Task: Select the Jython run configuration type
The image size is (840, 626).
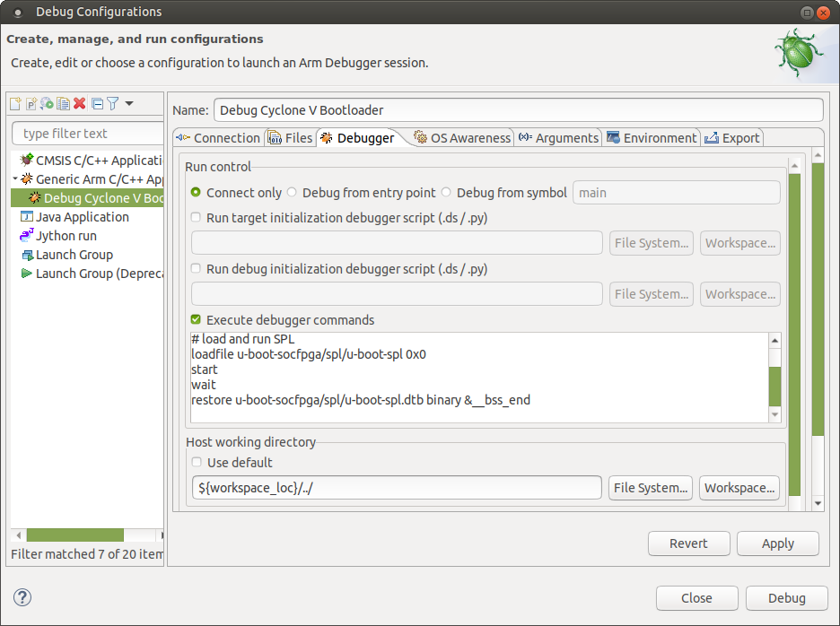Action: (66, 236)
